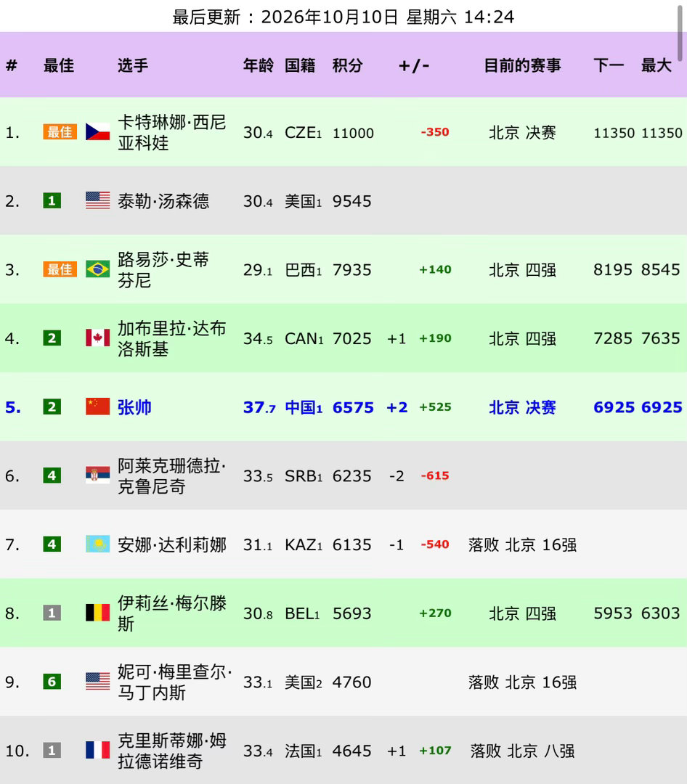Select the Canada flag in 加布里拉·达布洛斯基 row

pos(97,338)
